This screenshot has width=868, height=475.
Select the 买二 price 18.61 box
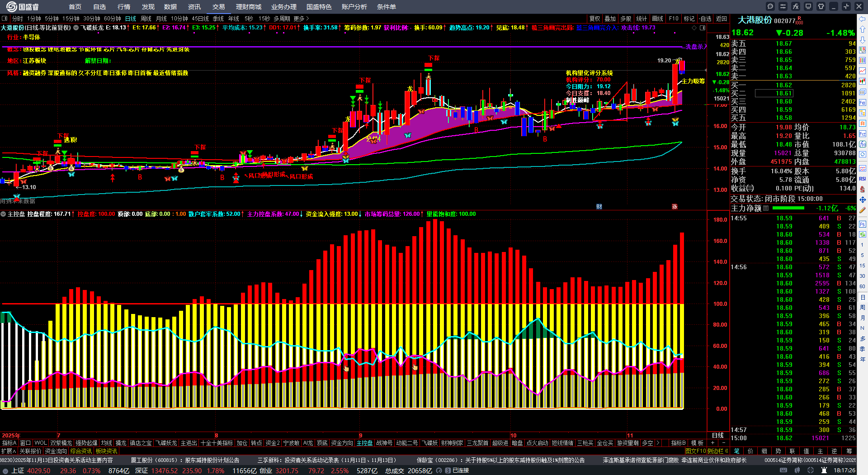click(774, 93)
